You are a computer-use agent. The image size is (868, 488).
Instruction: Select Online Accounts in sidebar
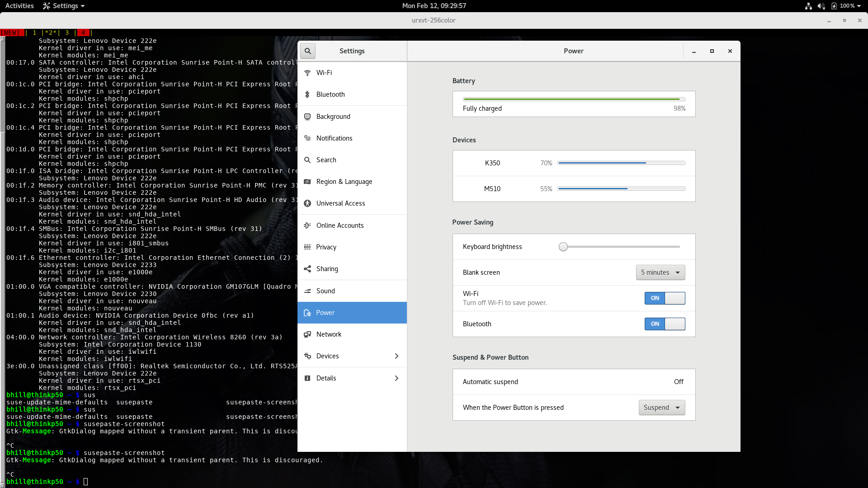click(x=352, y=225)
